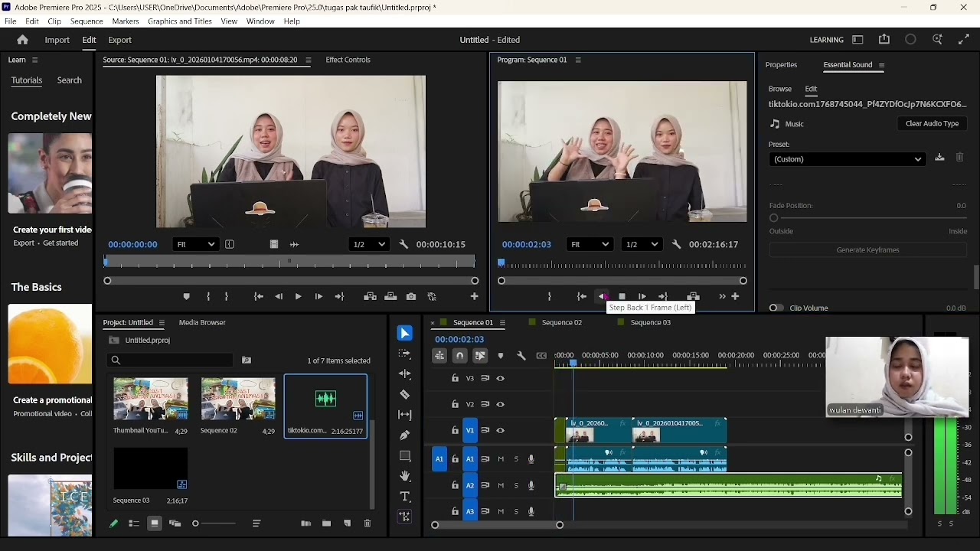980x551 pixels.
Task: Switch Project panel to List view
Action: tap(134, 523)
